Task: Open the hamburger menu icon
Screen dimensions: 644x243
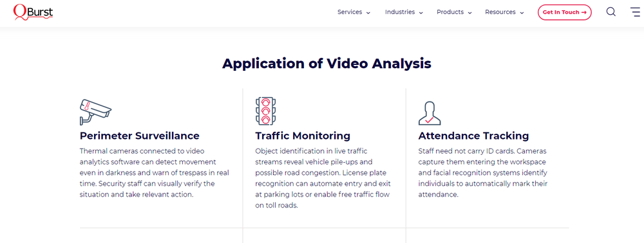Action: [635, 12]
